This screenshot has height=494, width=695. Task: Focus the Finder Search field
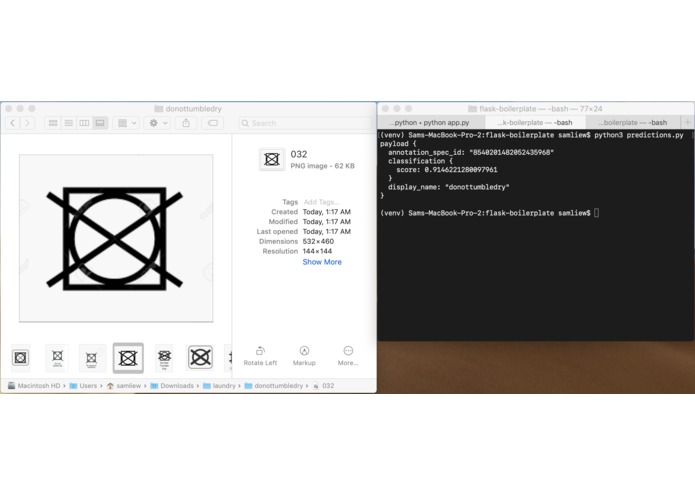coord(305,123)
